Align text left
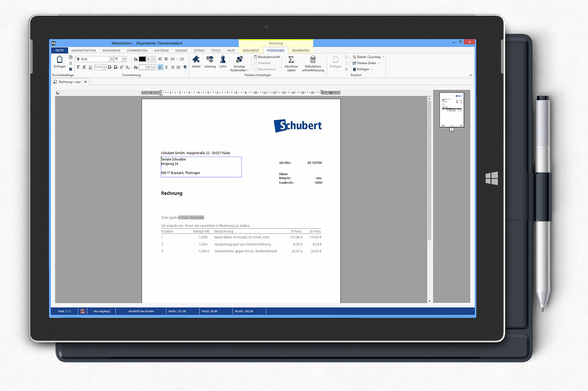The image size is (588, 391). 160,67
